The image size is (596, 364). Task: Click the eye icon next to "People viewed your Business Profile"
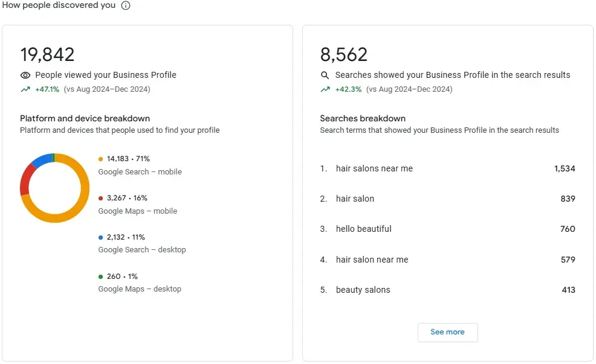(x=25, y=75)
